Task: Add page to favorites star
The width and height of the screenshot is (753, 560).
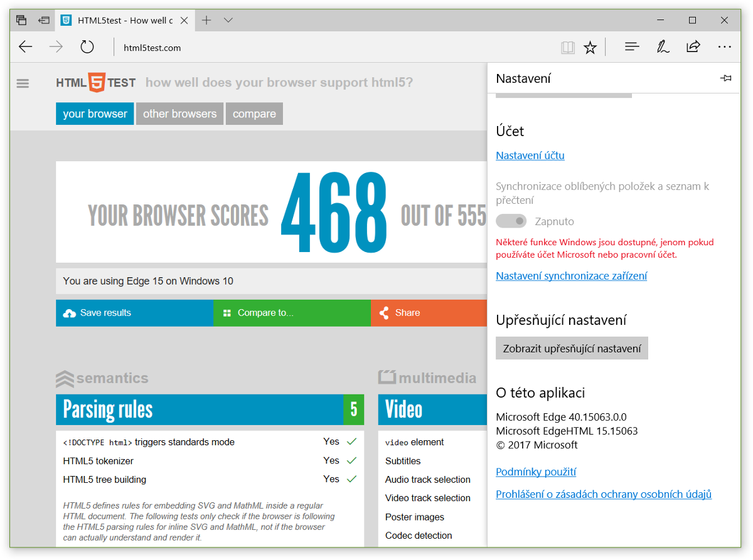Action: point(590,48)
